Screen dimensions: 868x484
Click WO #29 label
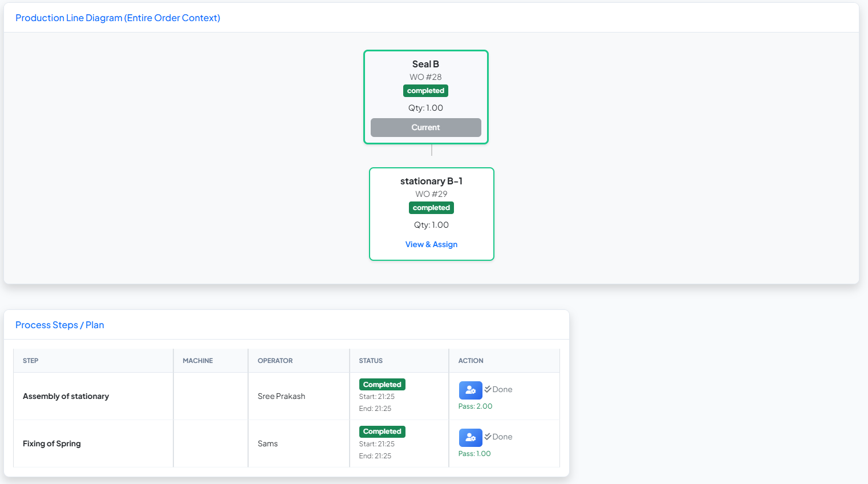coord(431,194)
